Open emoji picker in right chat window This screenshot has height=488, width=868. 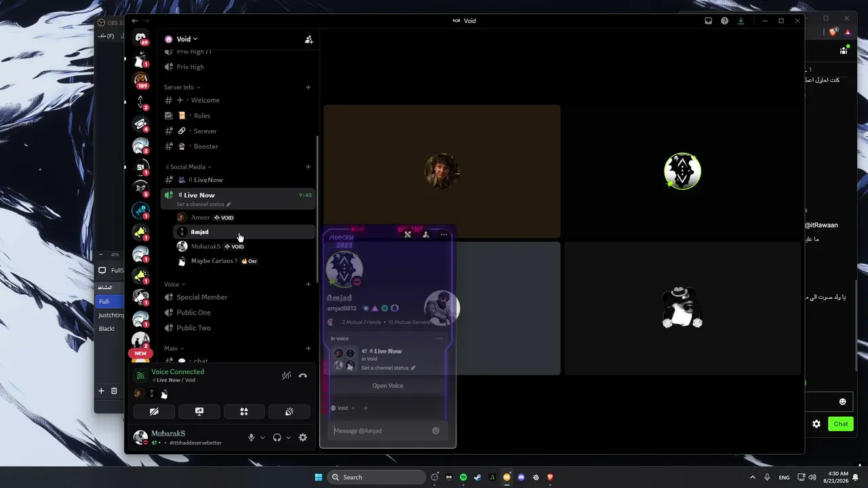(x=843, y=401)
